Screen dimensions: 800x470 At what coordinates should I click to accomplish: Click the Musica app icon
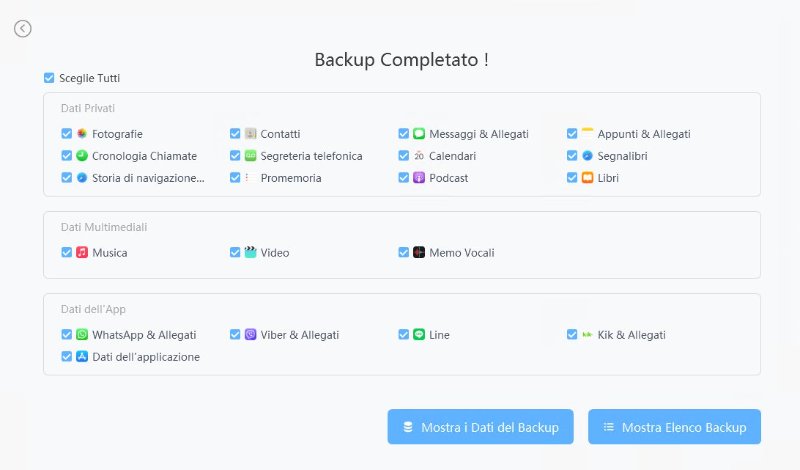coord(82,253)
